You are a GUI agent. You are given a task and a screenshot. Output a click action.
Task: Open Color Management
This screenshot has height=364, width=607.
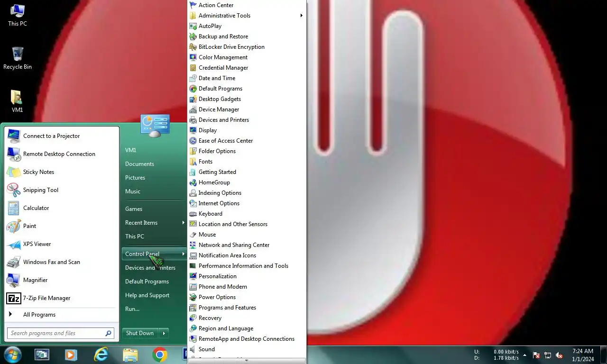tap(247, 57)
